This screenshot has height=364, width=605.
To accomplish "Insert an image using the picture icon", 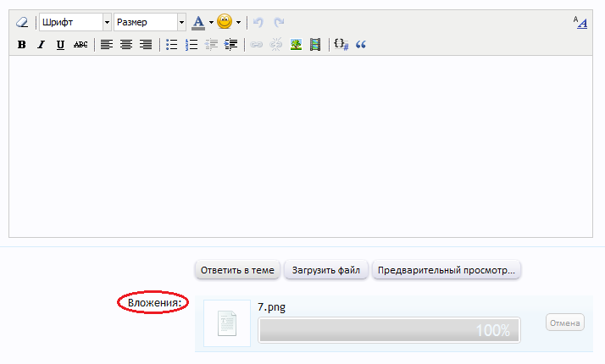I will coord(296,45).
